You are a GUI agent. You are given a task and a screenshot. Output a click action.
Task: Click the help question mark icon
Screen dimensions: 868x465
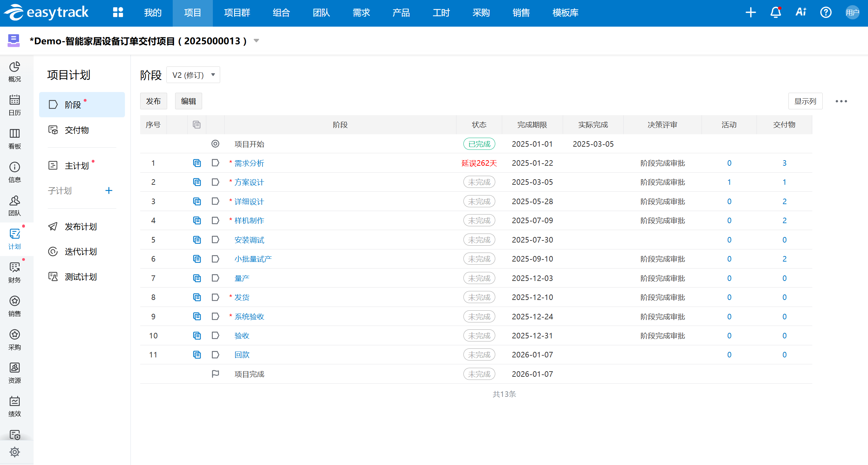[x=826, y=12]
